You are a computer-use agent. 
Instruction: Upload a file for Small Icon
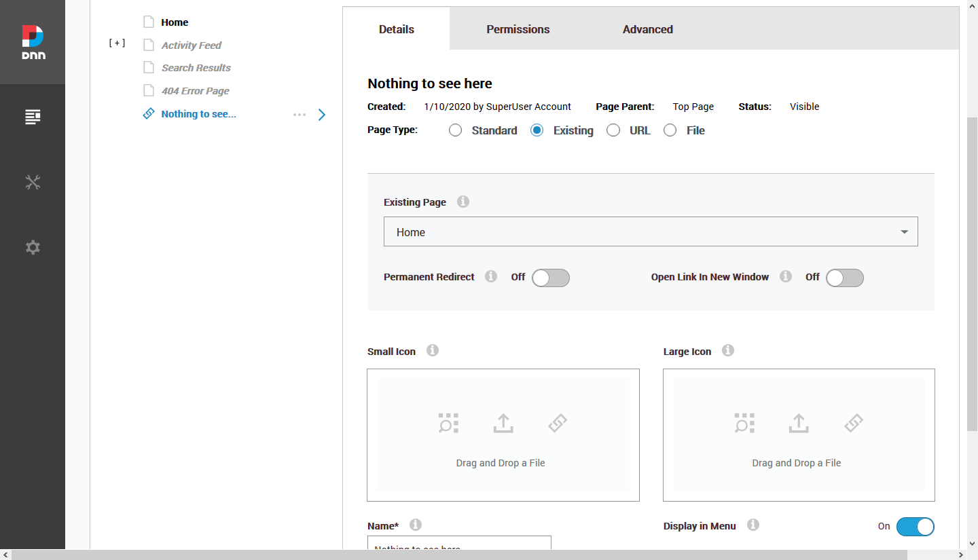click(x=503, y=423)
